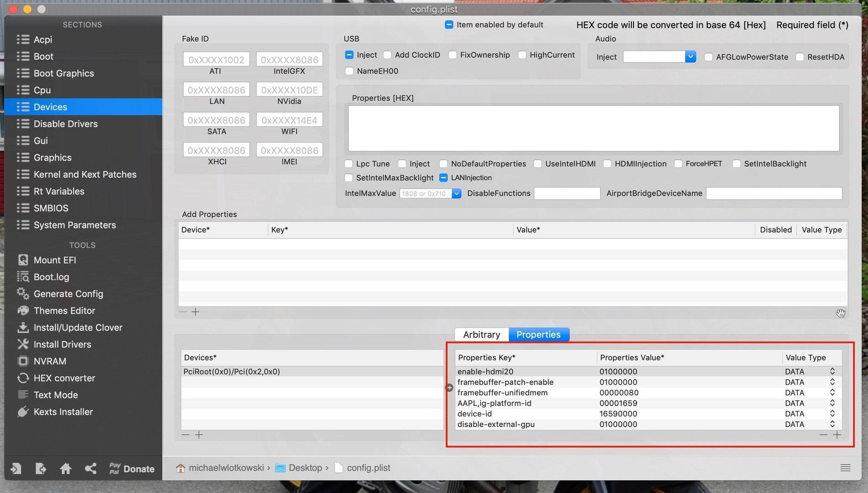The height and width of the screenshot is (493, 868).
Task: Open the Kexts Installer tool
Action: (63, 412)
